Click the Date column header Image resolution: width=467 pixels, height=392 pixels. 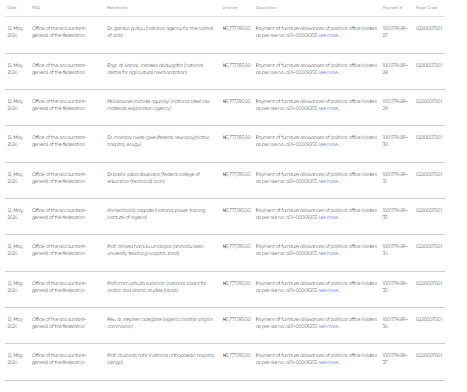pyautogui.click(x=12, y=7)
